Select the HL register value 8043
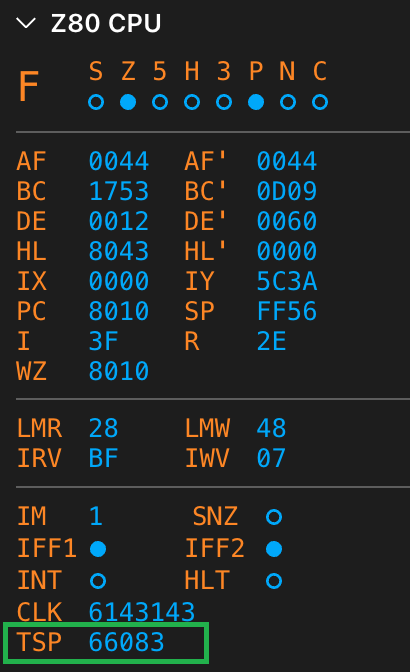This screenshot has height=672, width=410. click(119, 251)
